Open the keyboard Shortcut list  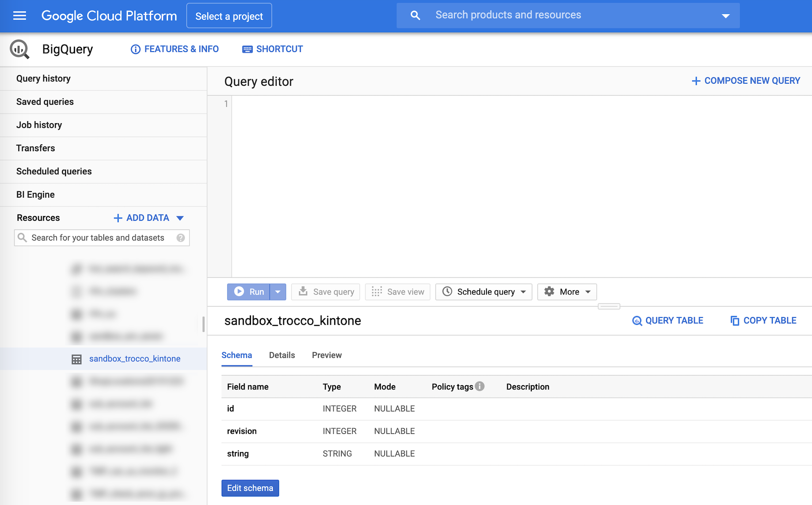pos(273,49)
